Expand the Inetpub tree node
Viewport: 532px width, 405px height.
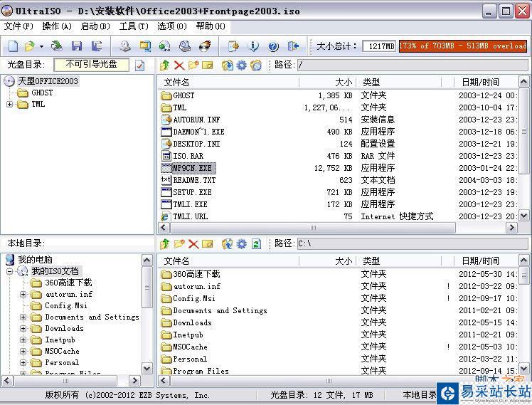coord(23,340)
